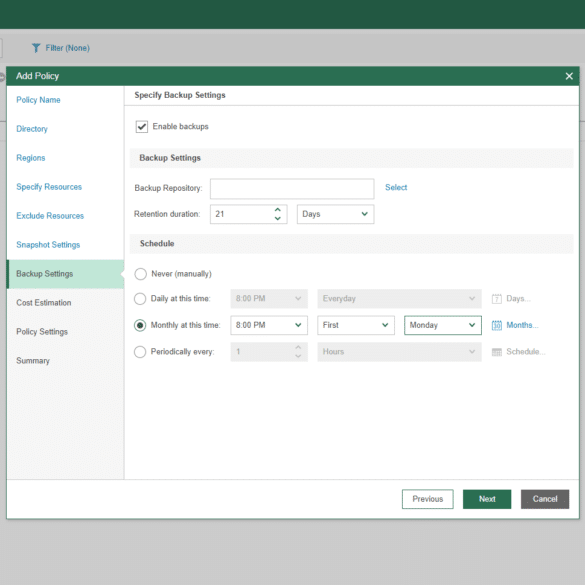Click the Backup Repository input field
This screenshot has width=585, height=585.
[292, 189]
